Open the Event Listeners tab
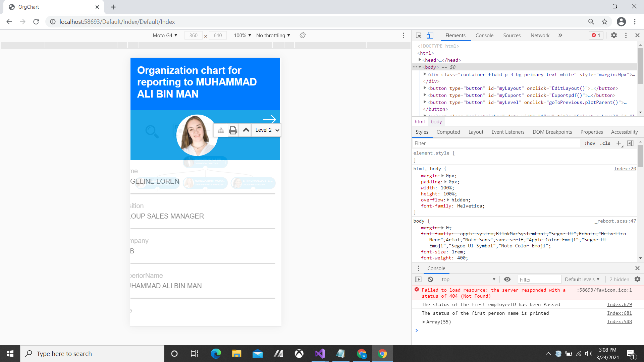 508,132
